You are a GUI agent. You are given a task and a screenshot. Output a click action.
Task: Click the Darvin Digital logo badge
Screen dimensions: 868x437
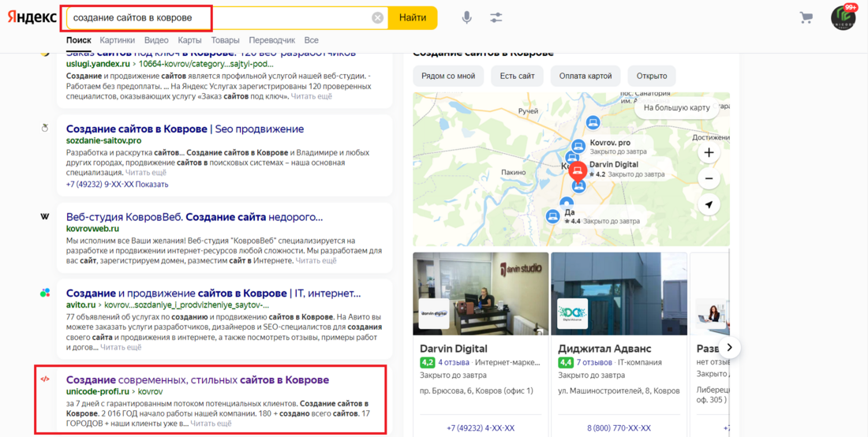point(434,314)
